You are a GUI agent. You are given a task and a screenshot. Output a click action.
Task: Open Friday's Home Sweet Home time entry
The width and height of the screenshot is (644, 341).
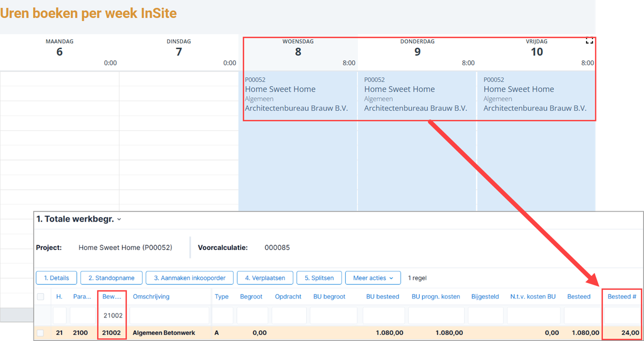coord(536,94)
